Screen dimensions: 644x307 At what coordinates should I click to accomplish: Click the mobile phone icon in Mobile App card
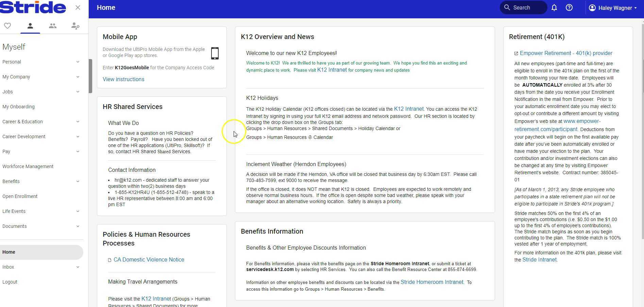215,53
